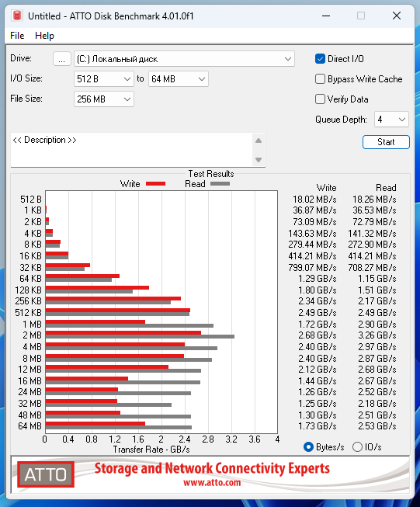
Task: Click the Read value '2.53 GB/s'
Action: point(377,426)
